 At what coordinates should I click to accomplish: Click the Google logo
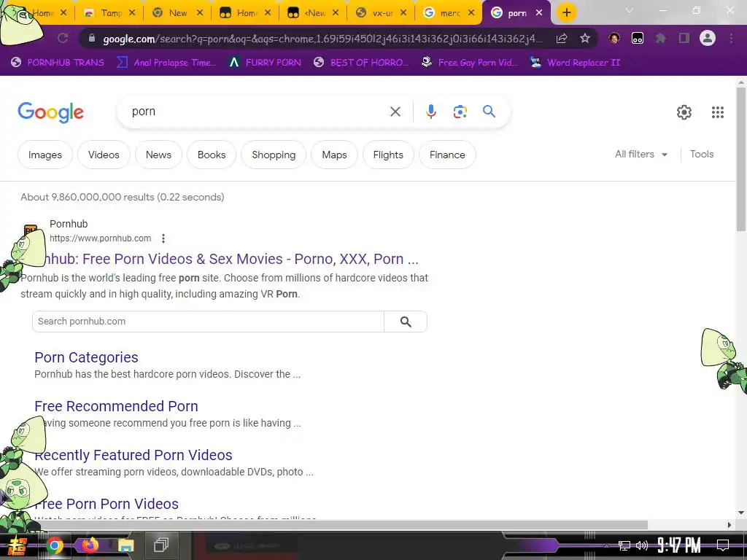(50, 112)
